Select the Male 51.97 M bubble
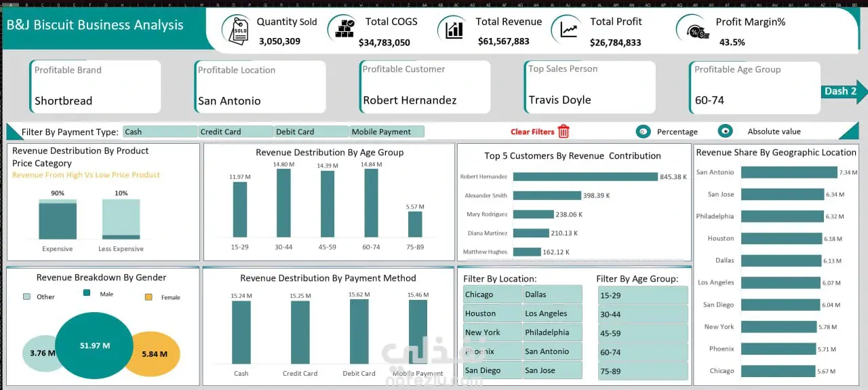The image size is (868, 390). coord(94,345)
